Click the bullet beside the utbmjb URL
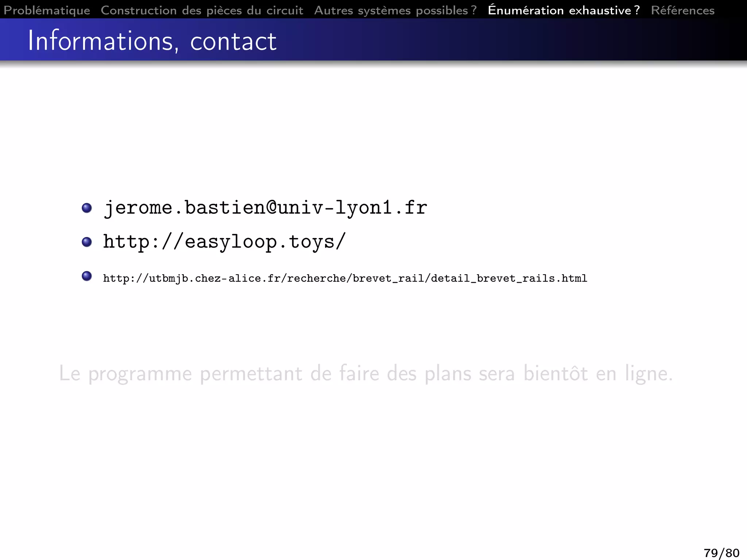The height and width of the screenshot is (560, 747). click(87, 276)
